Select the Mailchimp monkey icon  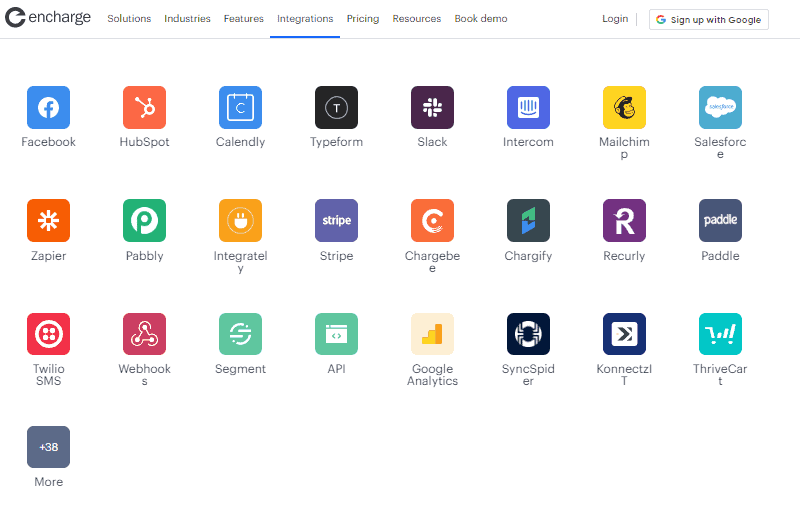[624, 108]
